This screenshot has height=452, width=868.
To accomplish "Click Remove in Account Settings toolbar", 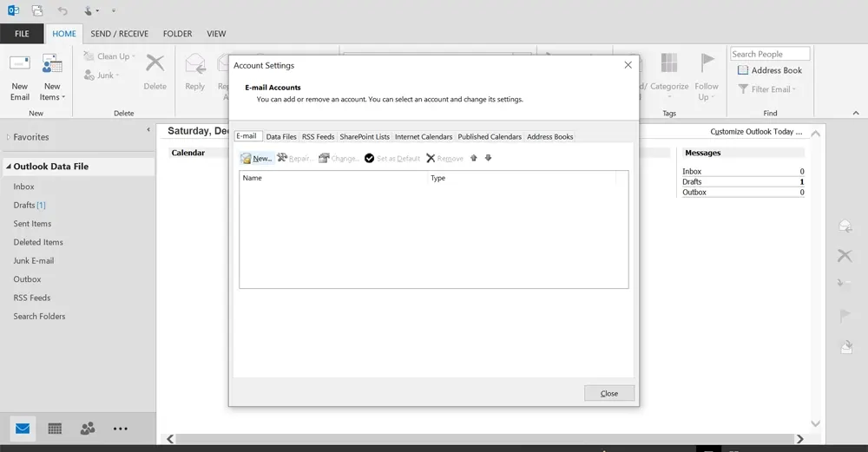I will point(444,158).
